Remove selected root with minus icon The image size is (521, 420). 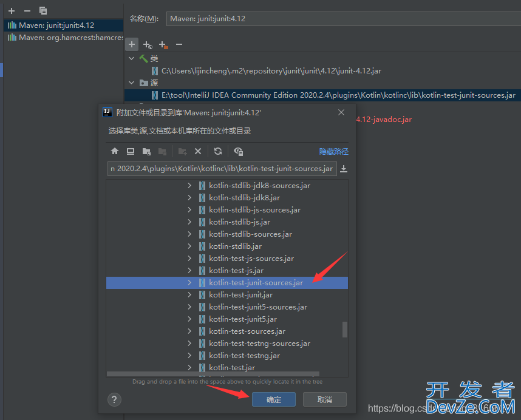click(x=179, y=44)
